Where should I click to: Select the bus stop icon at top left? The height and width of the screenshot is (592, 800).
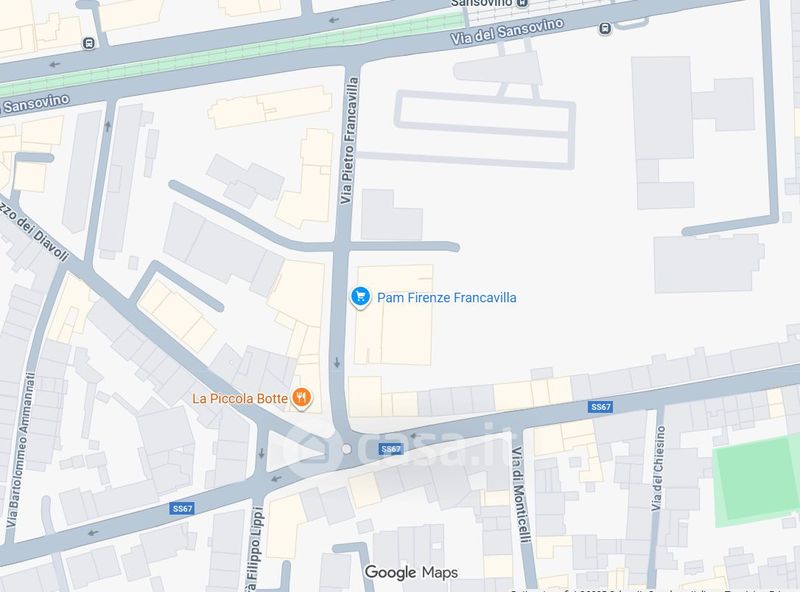click(89, 43)
